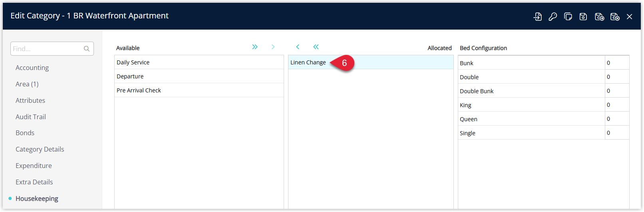The width and height of the screenshot is (644, 212).
Task: Edit the Double quantity value
Action: coord(617,77)
